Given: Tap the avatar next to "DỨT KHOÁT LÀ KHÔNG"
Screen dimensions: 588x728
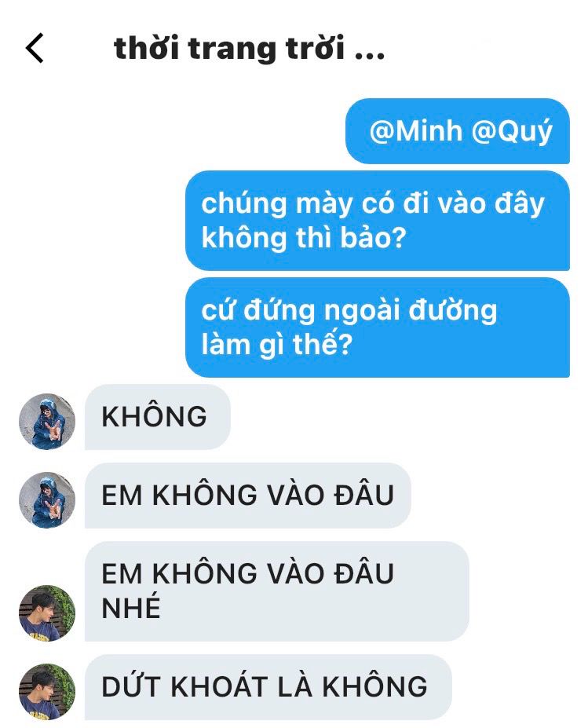Looking at the screenshot, I should click(47, 691).
